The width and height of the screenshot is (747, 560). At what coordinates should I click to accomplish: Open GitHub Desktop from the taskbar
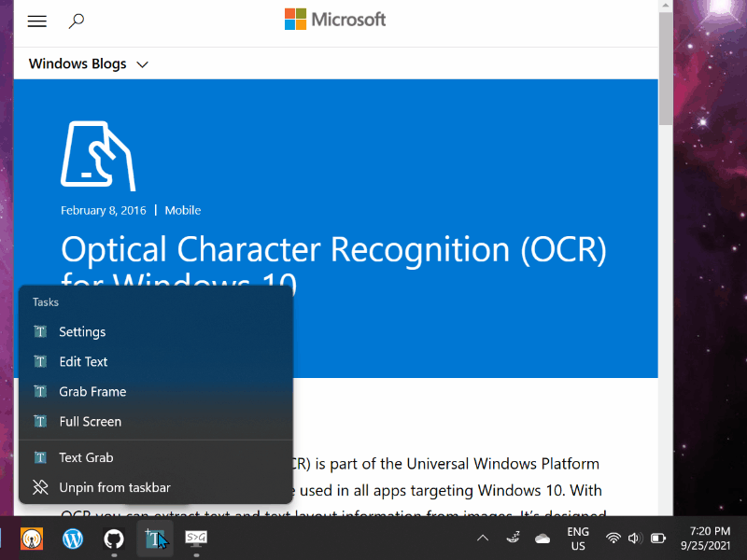(x=114, y=538)
